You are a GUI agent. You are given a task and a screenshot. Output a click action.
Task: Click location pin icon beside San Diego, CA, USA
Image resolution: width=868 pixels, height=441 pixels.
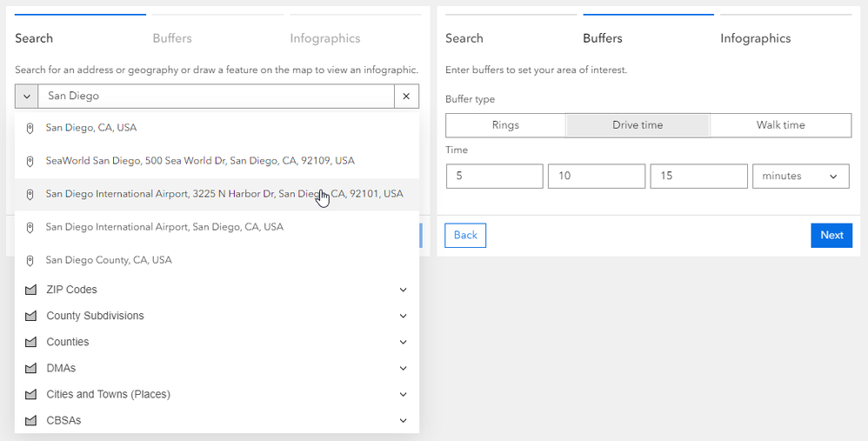(x=30, y=128)
